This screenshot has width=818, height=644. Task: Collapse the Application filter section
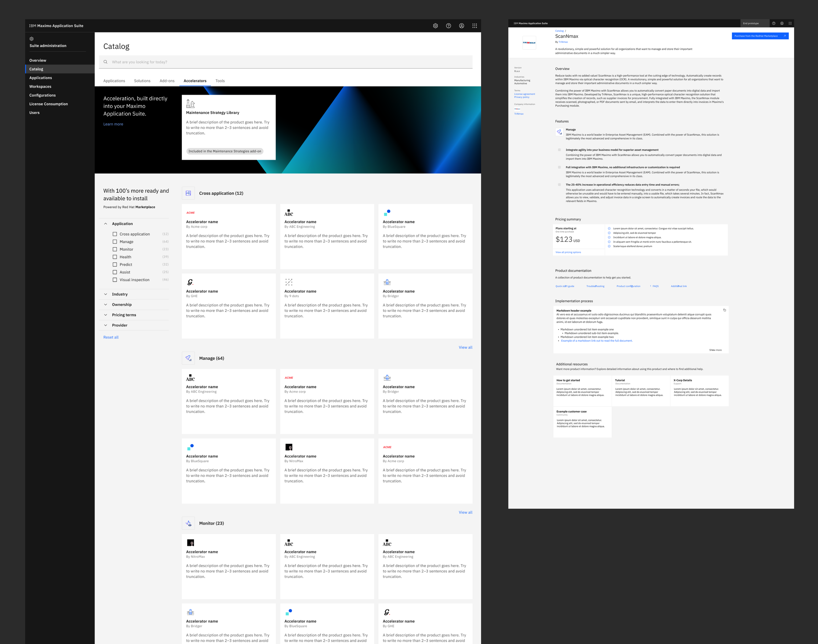point(106,223)
